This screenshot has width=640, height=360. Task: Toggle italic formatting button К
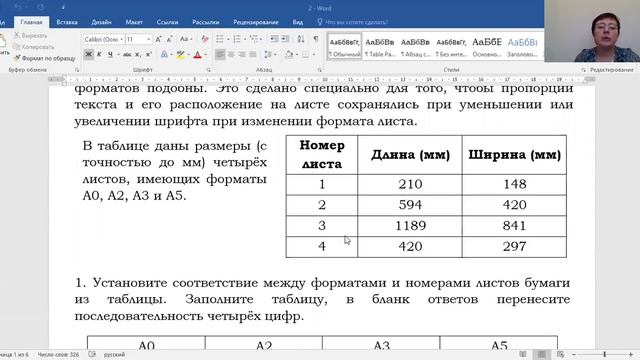99,54
